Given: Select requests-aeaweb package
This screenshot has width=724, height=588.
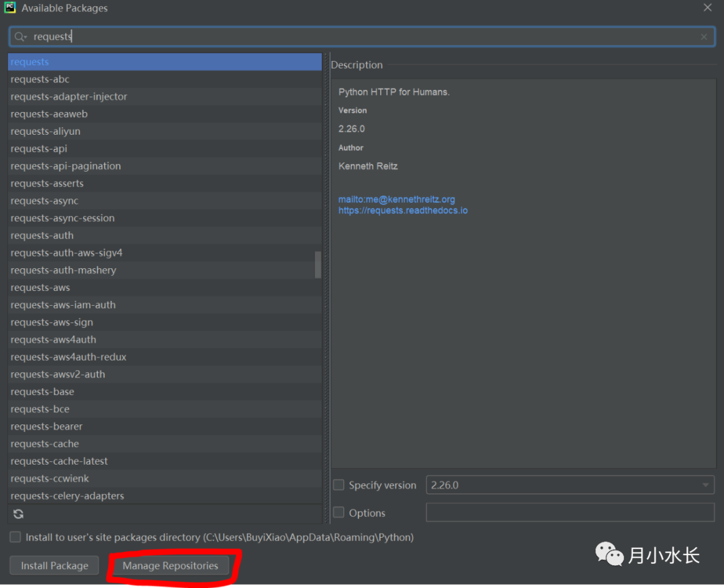Looking at the screenshot, I should pos(165,114).
